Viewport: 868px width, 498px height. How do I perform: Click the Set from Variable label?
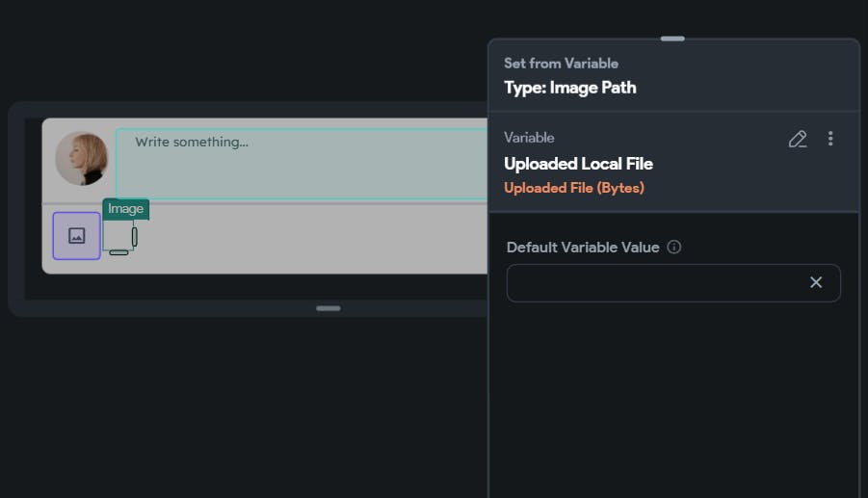point(561,64)
